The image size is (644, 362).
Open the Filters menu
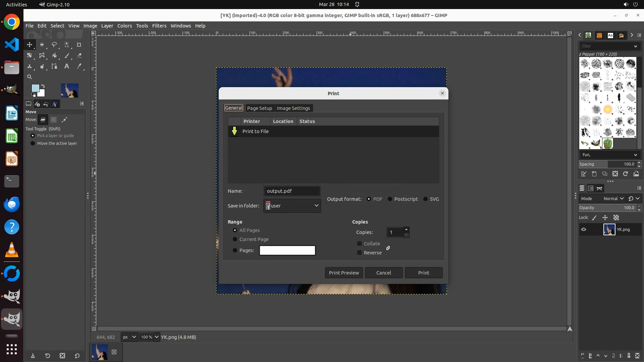[159, 26]
